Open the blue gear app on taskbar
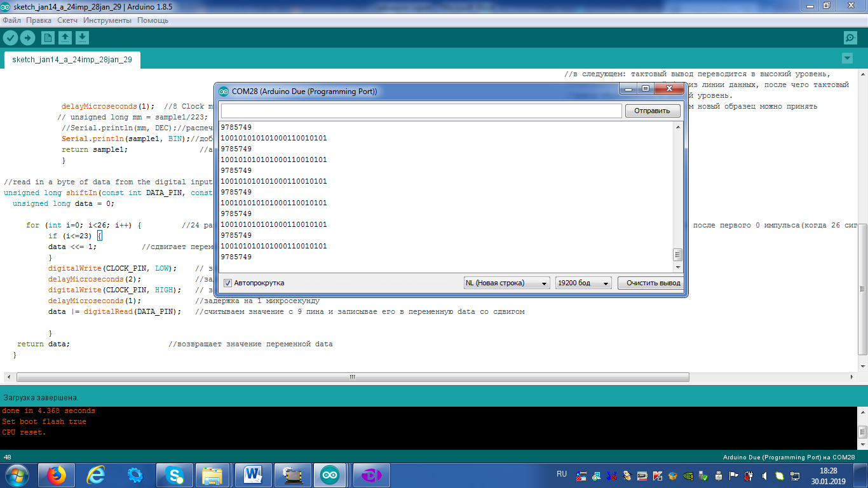 (135, 475)
